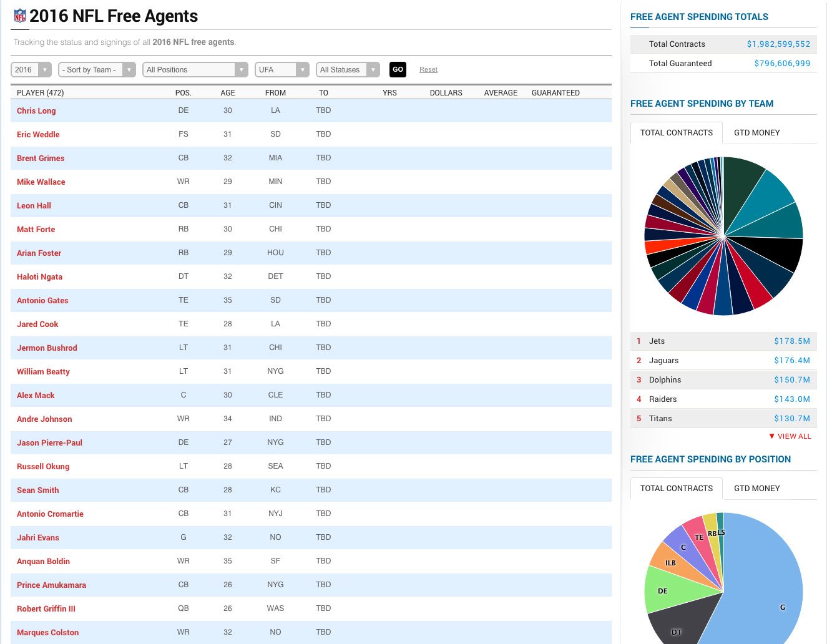The image size is (827, 644).
Task: Select Titans row in team spending list
Action: click(x=723, y=419)
